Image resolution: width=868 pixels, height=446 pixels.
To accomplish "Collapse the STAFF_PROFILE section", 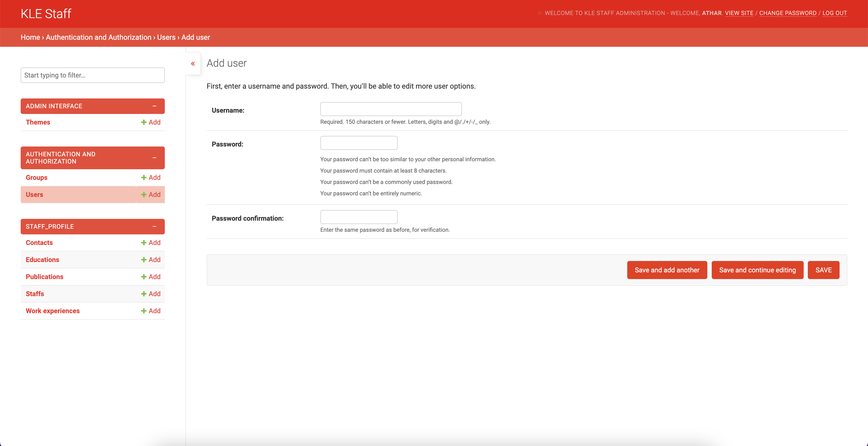I will click(155, 226).
